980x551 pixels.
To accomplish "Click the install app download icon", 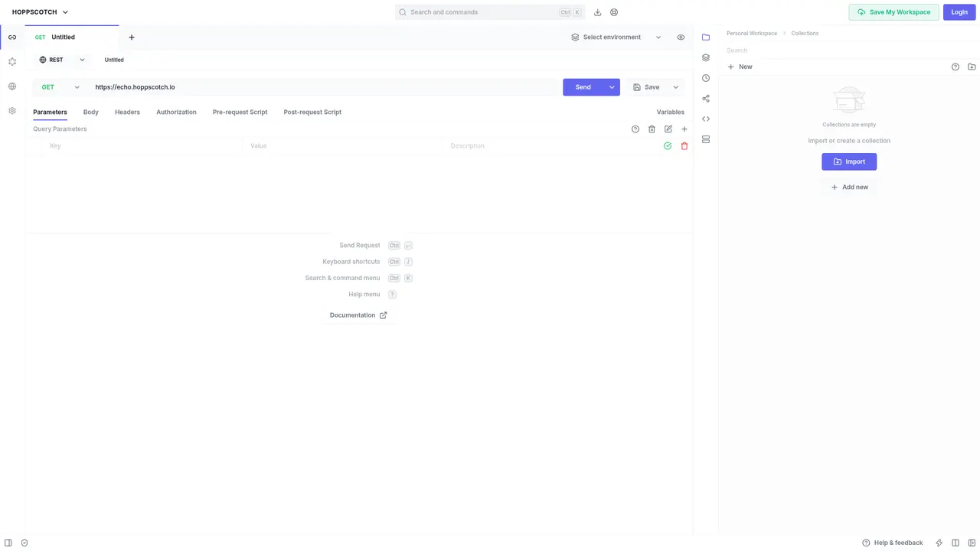I will [x=598, y=12].
